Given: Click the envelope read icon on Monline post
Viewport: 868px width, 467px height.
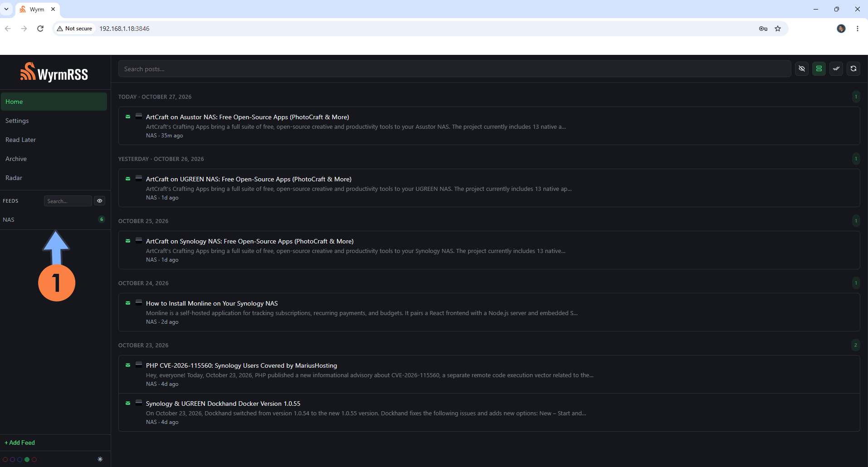Looking at the screenshot, I should pos(128,303).
